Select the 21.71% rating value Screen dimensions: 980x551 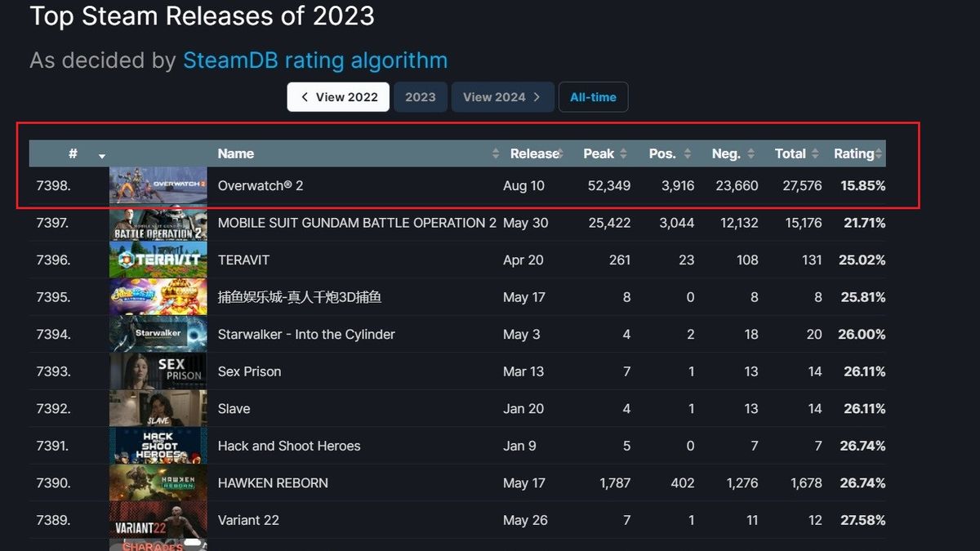click(x=863, y=223)
